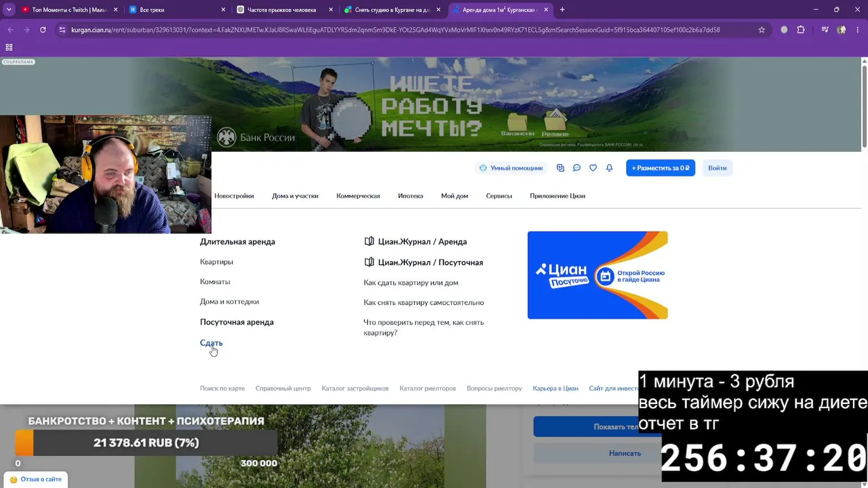This screenshot has height=488, width=868.
Task: Select Комнаты in the rent menu
Action: tap(215, 282)
